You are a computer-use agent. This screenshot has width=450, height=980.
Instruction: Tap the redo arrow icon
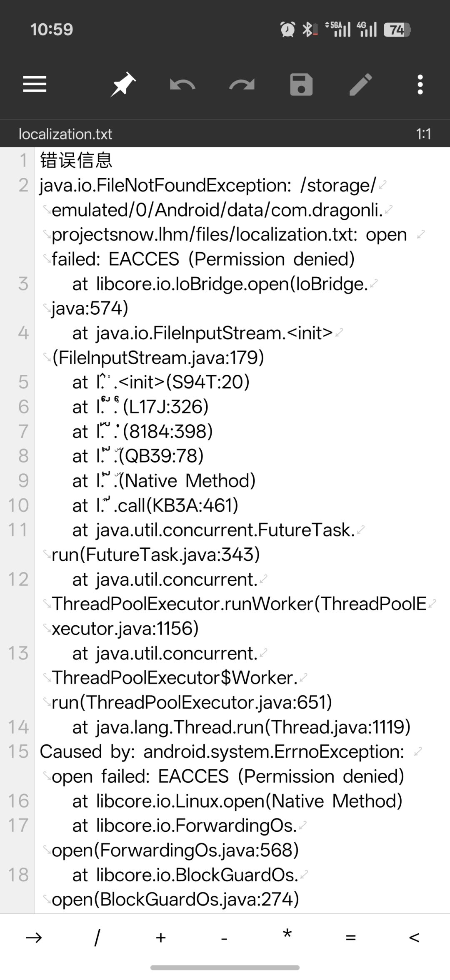coord(242,85)
